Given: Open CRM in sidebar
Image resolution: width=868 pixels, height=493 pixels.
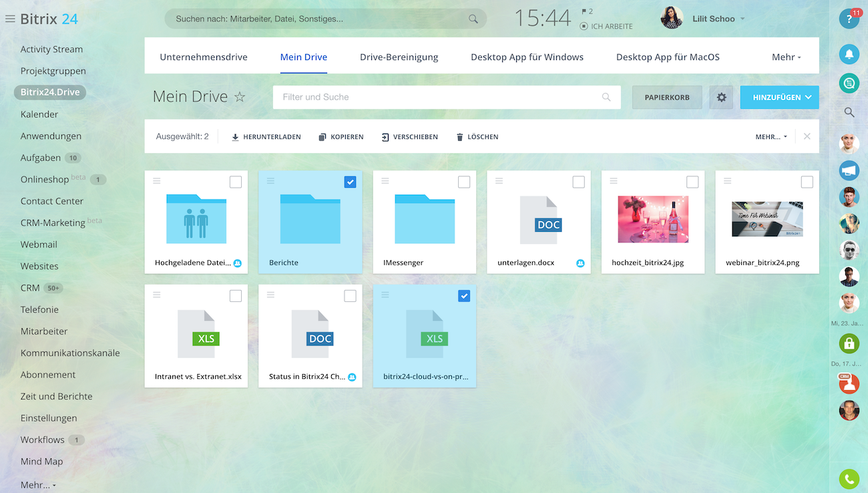Looking at the screenshot, I should tap(30, 288).
